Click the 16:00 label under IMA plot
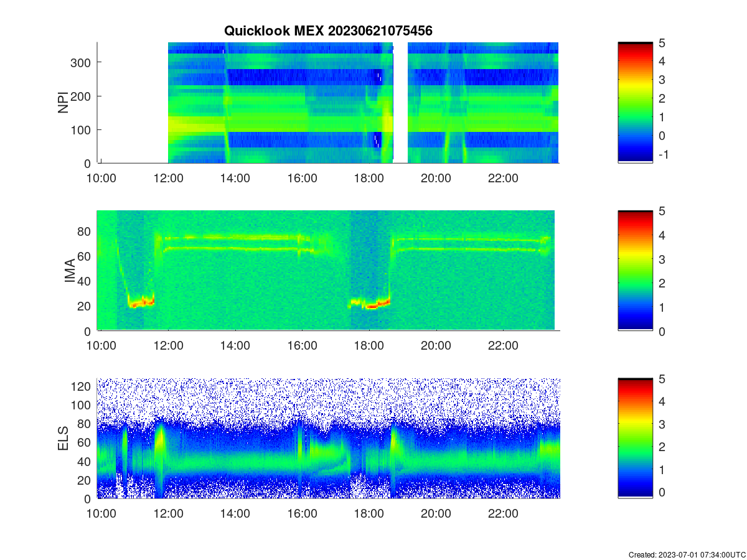The width and height of the screenshot is (747, 560). point(303,345)
